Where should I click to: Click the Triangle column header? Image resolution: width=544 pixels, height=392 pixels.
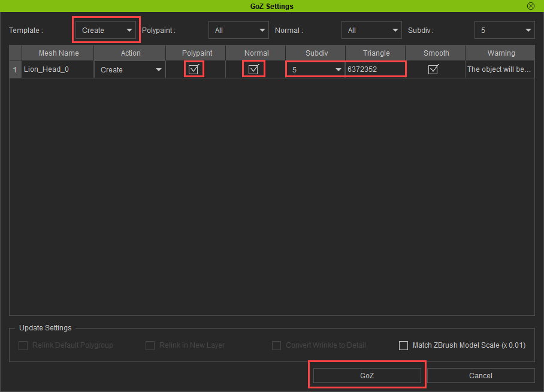376,53
